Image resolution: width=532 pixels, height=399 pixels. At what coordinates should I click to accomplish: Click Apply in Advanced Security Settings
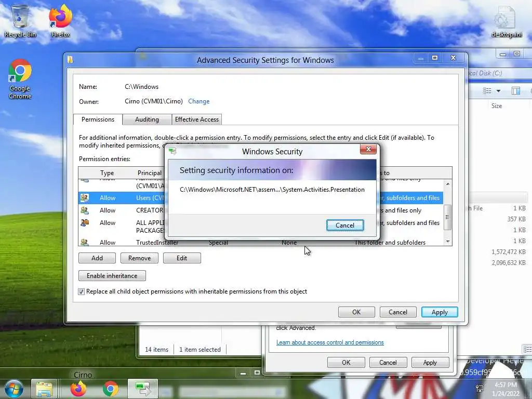440,312
